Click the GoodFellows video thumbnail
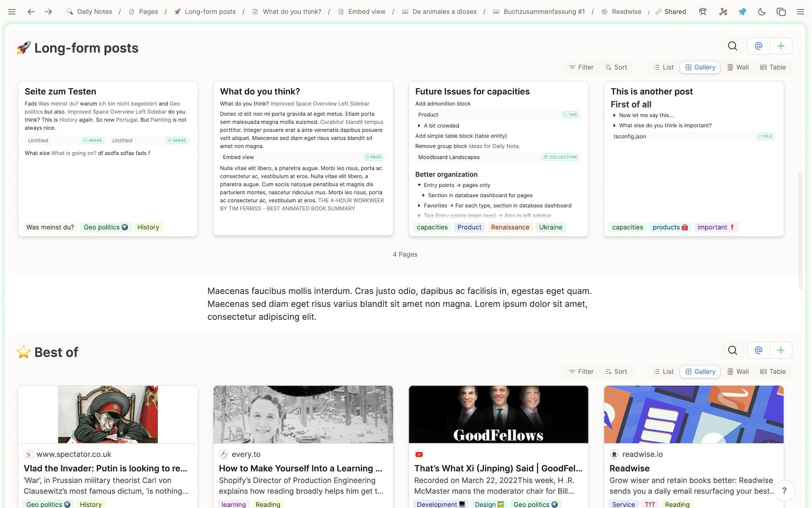The image size is (812, 508). click(x=498, y=414)
